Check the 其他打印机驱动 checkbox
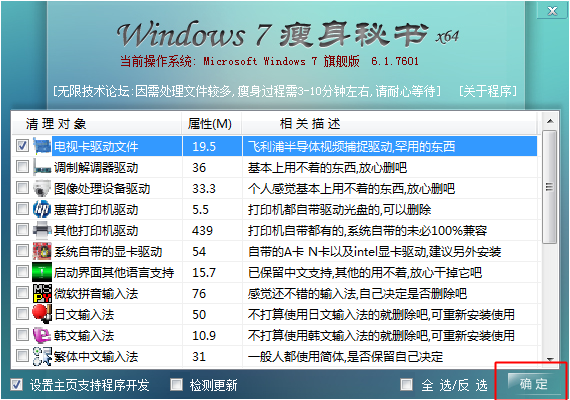 click(22, 230)
